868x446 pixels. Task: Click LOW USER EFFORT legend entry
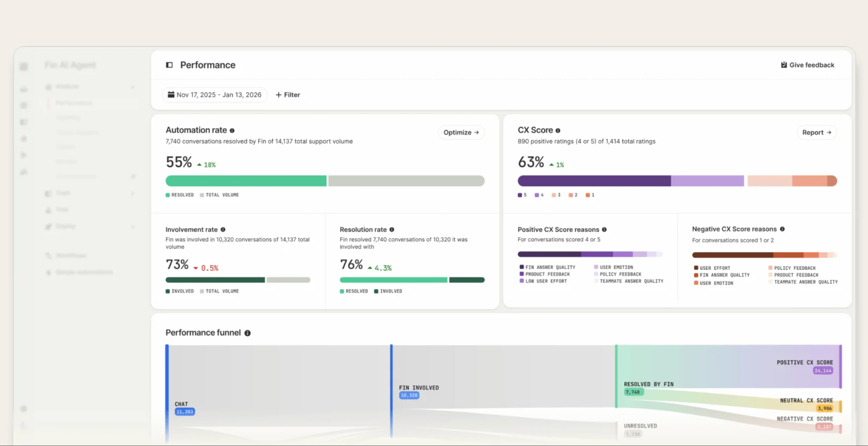click(543, 281)
